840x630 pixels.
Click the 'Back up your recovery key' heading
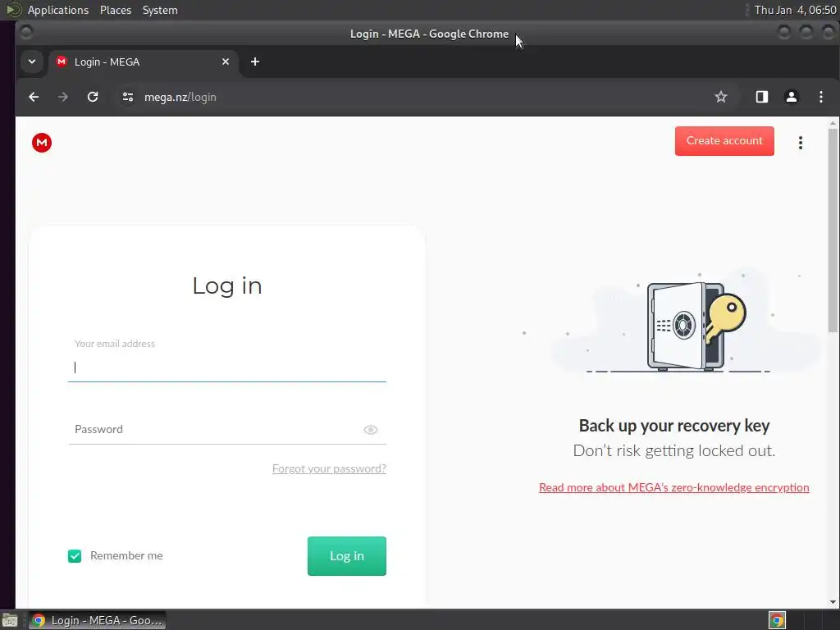coord(674,426)
